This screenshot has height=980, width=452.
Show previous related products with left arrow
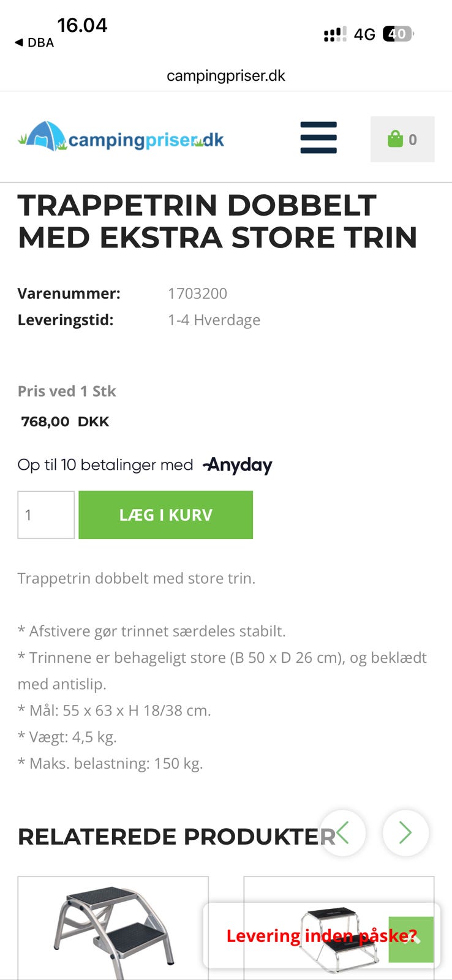[x=342, y=833]
